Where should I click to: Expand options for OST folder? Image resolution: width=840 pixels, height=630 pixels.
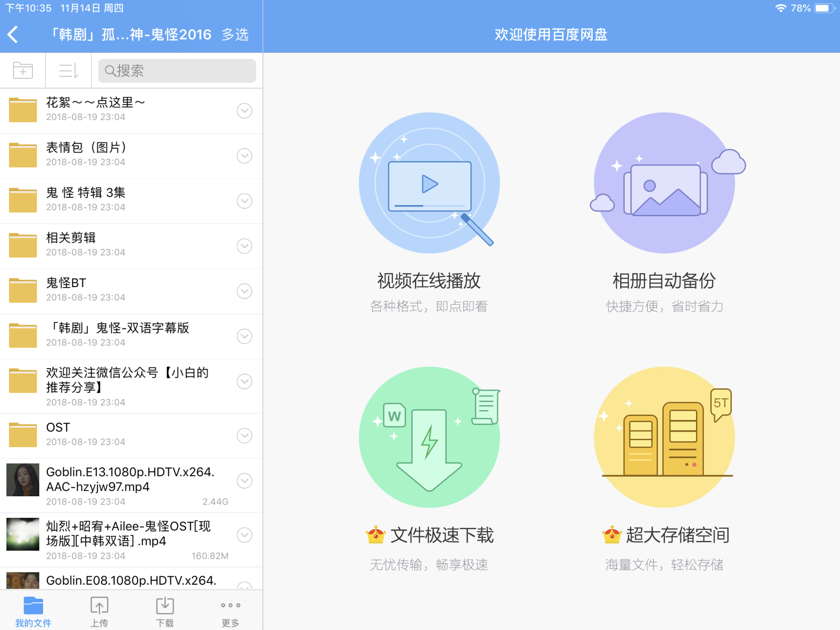244,435
